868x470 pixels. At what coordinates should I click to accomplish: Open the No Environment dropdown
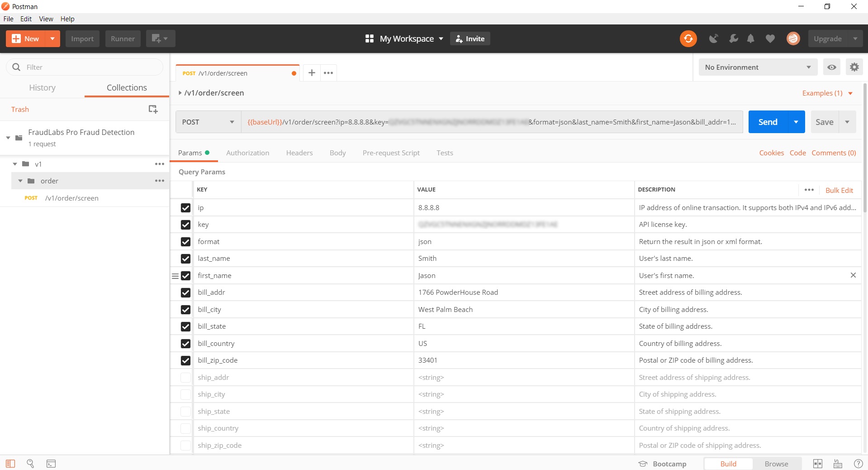[758, 67]
